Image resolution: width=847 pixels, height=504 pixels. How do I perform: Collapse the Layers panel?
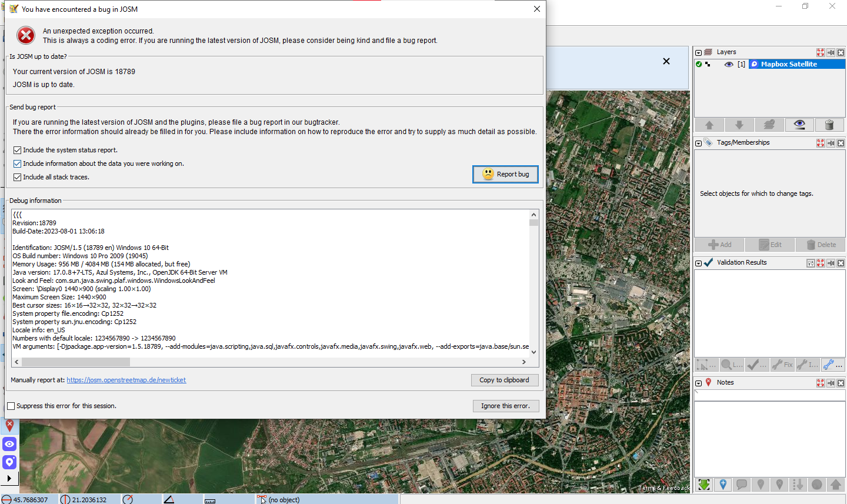pos(699,53)
